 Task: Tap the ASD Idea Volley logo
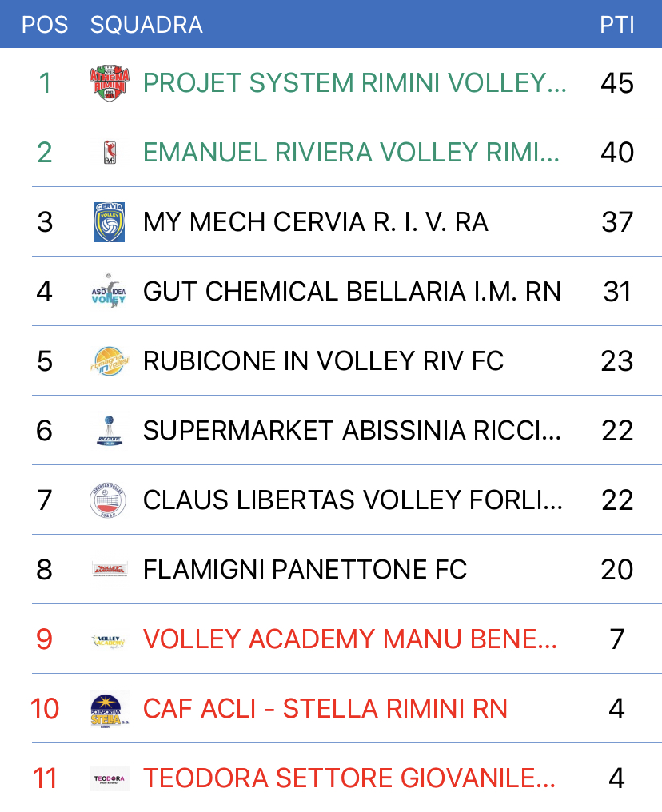(109, 291)
